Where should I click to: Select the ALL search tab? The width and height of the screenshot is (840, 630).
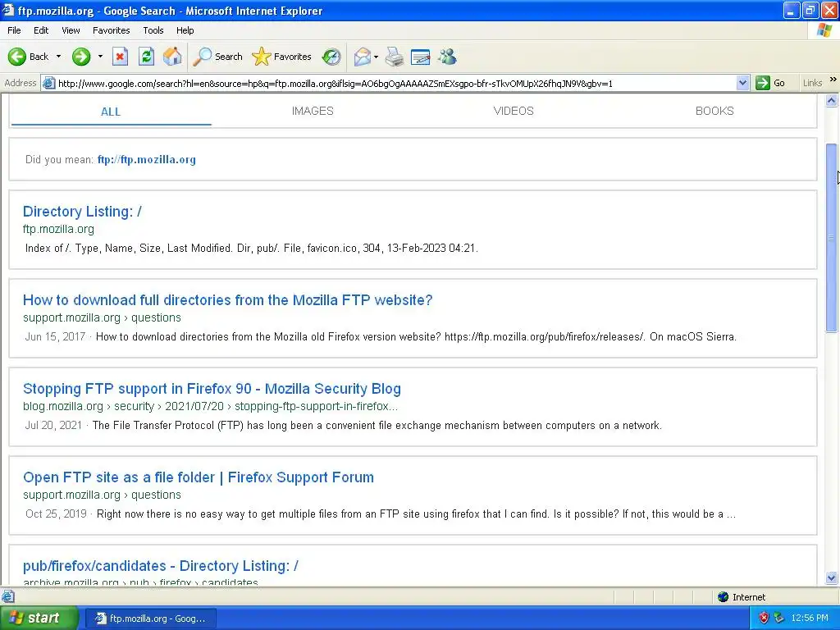[111, 112]
